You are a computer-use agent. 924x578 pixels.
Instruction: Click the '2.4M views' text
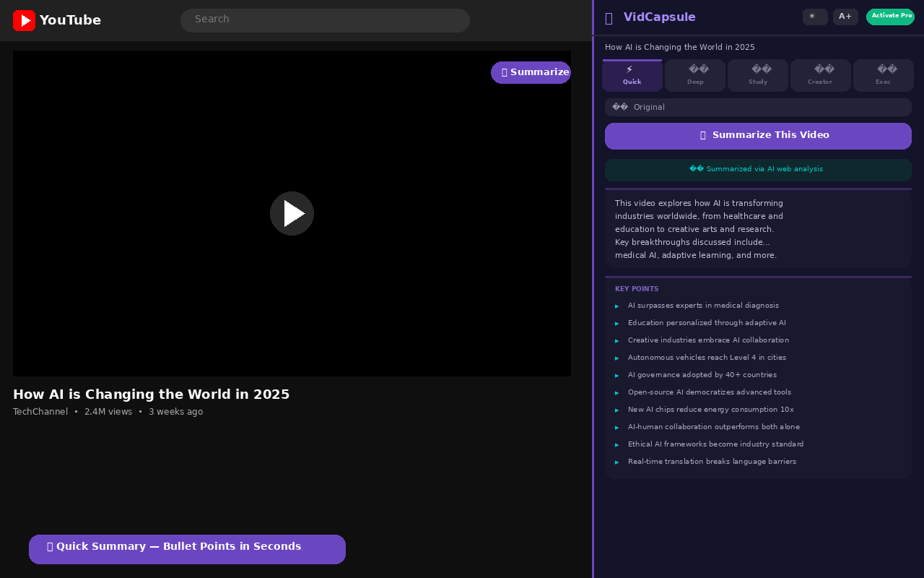[x=108, y=412]
